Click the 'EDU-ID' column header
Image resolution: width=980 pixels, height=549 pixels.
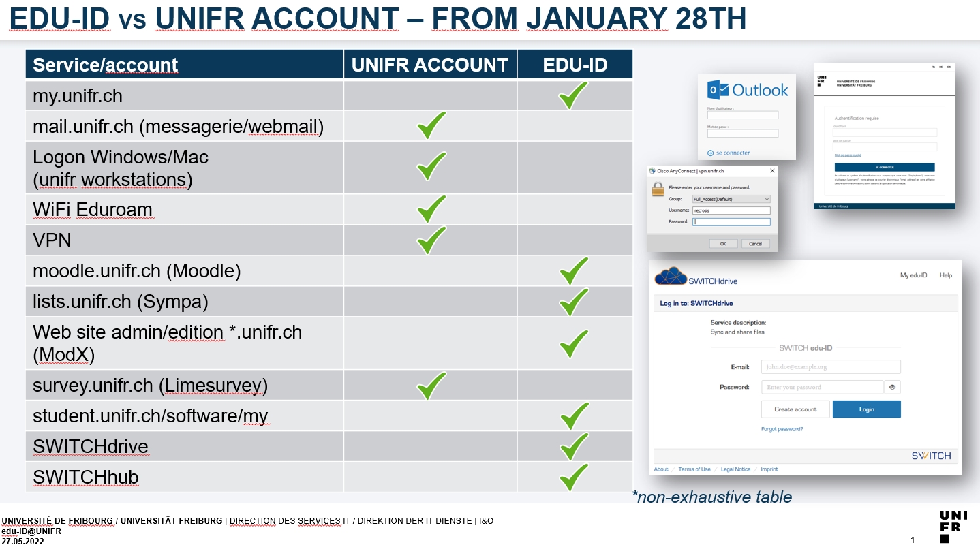(x=575, y=64)
